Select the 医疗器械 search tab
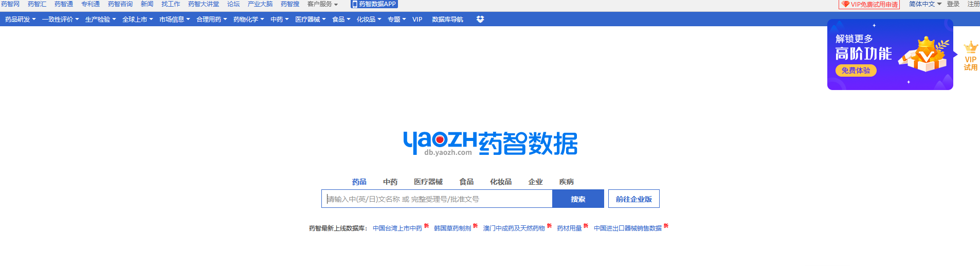Screen dimensions: 980x266 point(428,182)
